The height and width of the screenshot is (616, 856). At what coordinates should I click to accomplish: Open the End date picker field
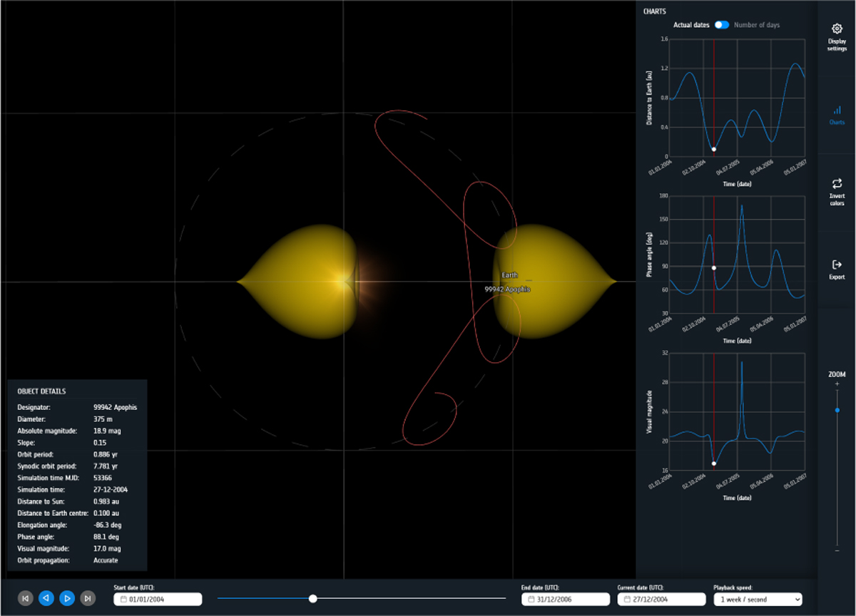coord(566,600)
